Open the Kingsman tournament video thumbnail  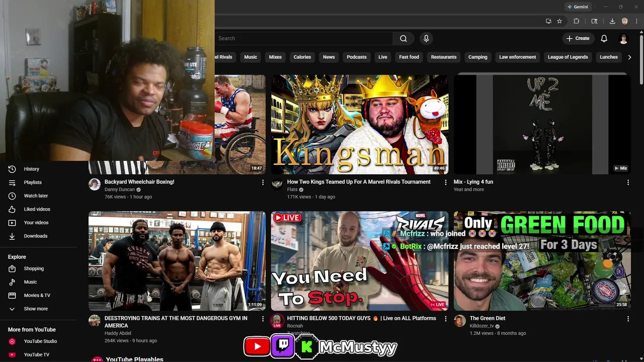coord(360,125)
